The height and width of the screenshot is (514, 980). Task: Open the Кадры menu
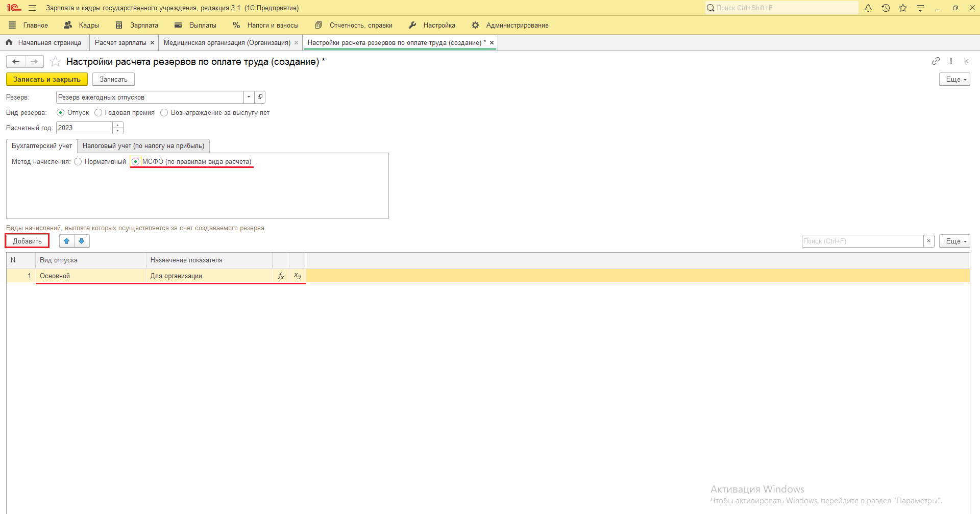pyautogui.click(x=82, y=25)
